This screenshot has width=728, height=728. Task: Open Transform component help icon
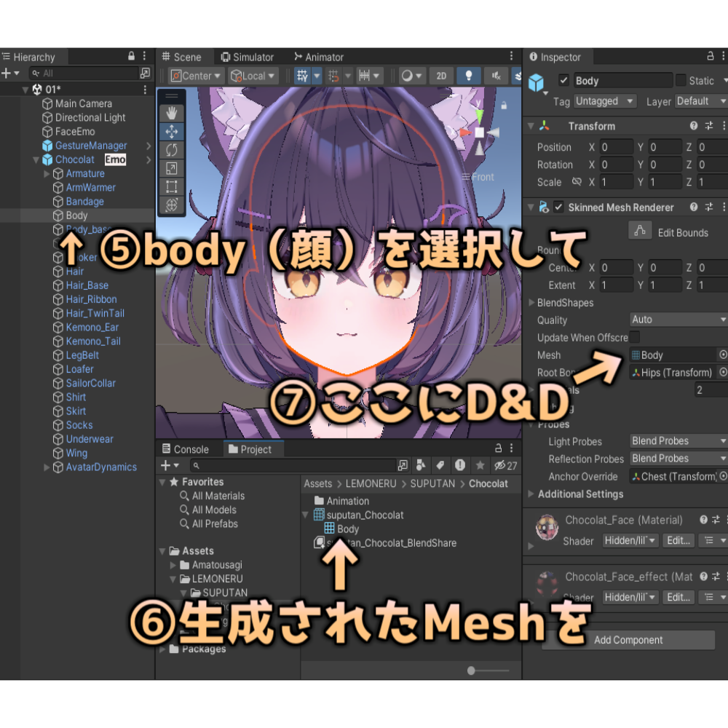tap(694, 126)
